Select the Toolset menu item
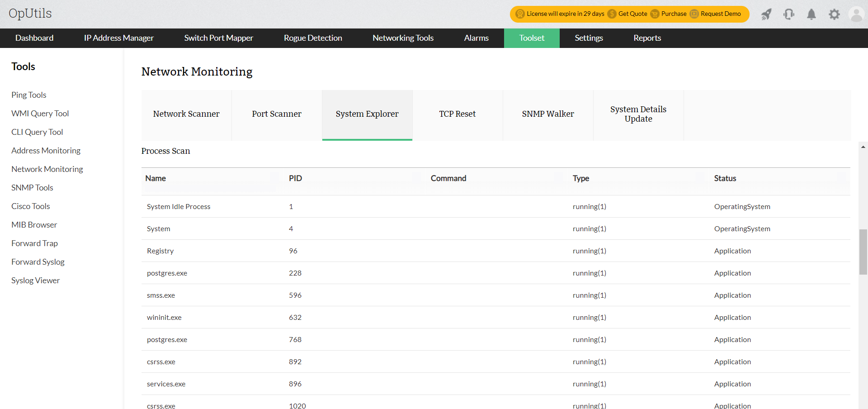868x409 pixels. point(532,38)
